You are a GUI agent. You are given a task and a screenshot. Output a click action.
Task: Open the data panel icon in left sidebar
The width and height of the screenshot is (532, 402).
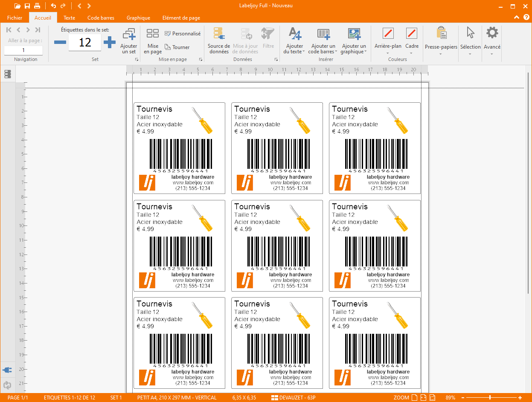click(7, 74)
